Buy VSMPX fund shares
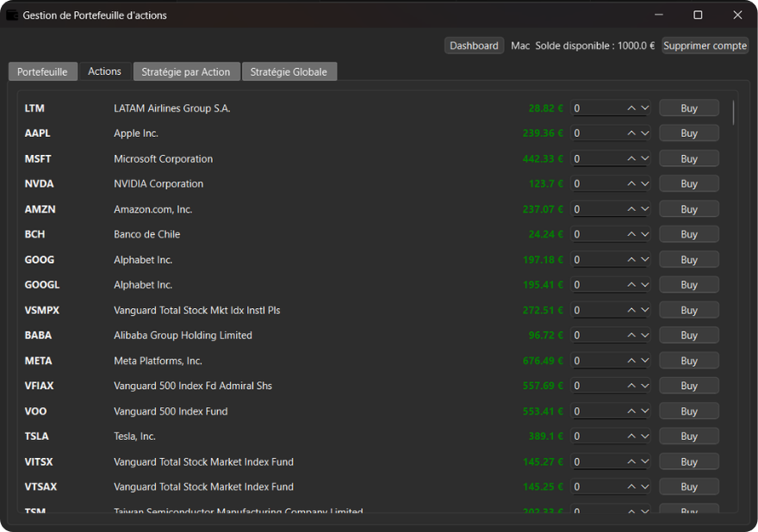Image resolution: width=758 pixels, height=532 pixels. point(689,310)
